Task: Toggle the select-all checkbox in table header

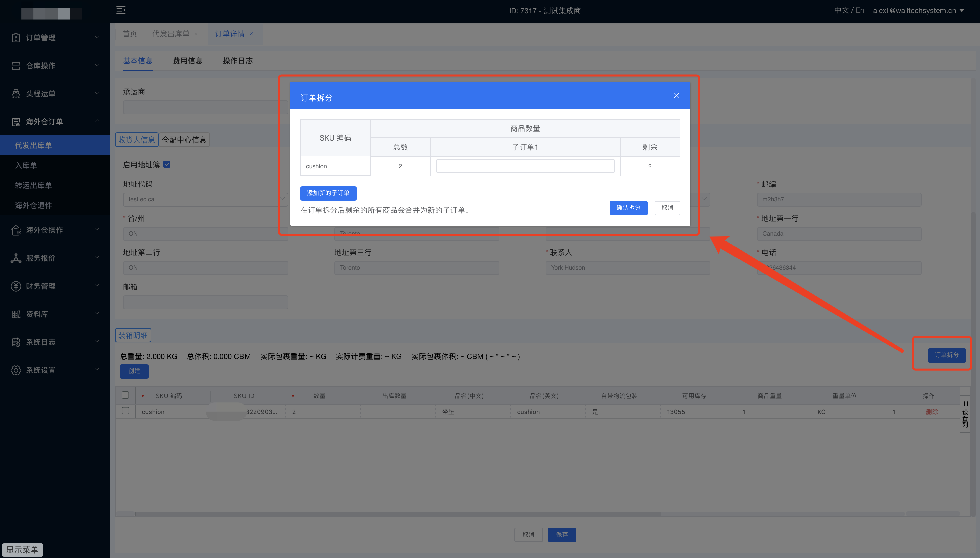Action: 125,395
